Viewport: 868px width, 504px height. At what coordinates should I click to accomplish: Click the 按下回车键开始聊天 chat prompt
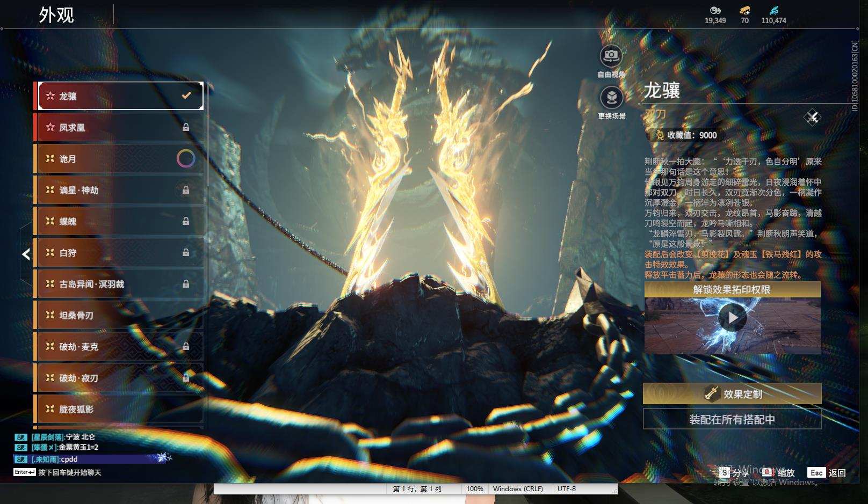click(70, 472)
